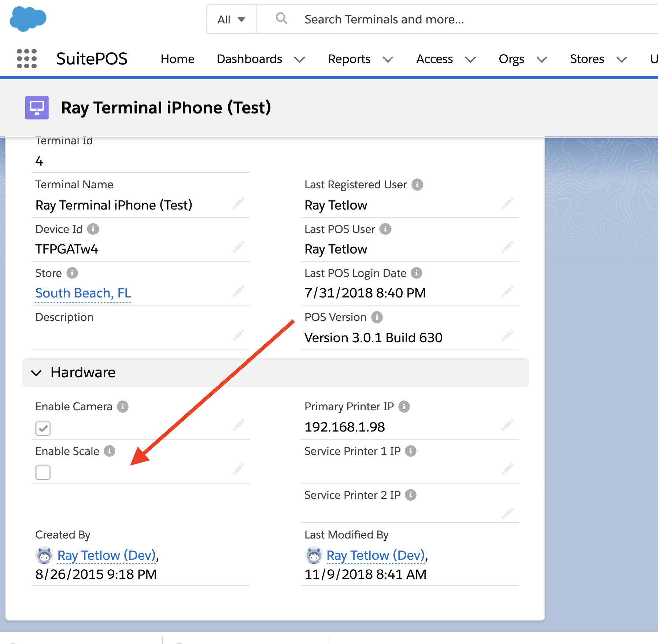Viewport: 658px width, 644px height.
Task: Expand the Reports menu chevron
Action: (x=388, y=59)
